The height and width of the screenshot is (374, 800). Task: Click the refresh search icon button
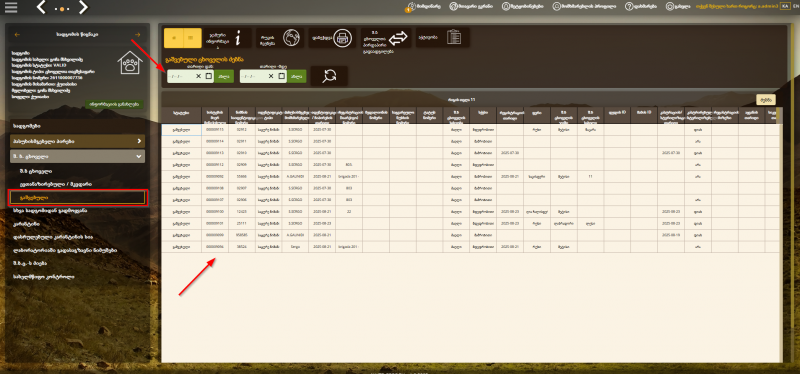(330, 76)
